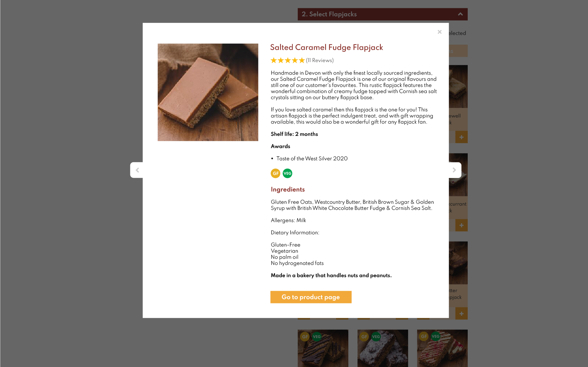Show the next flapjack with right arrow
The width and height of the screenshot is (588, 367).
pos(454,170)
